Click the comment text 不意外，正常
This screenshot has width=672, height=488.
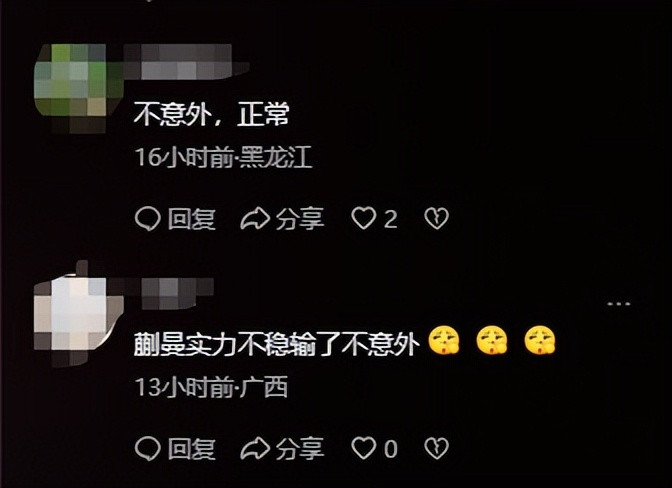[x=212, y=114]
